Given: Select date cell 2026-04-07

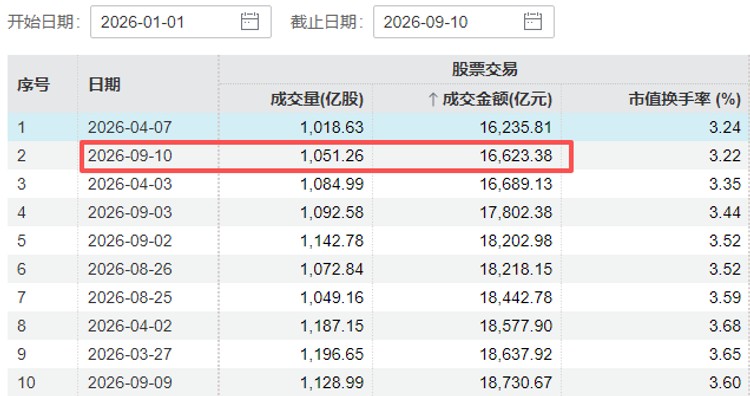Looking at the screenshot, I should pos(130,127).
